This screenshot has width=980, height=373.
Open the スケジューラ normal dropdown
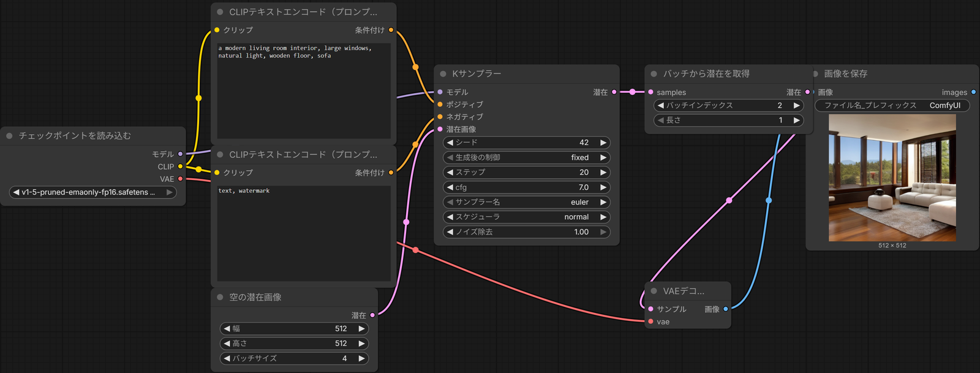(527, 217)
